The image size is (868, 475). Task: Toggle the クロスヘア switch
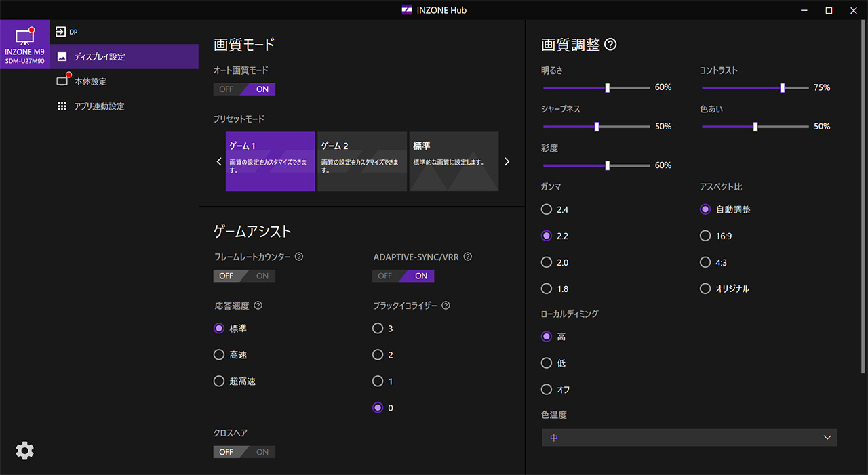pos(244,452)
